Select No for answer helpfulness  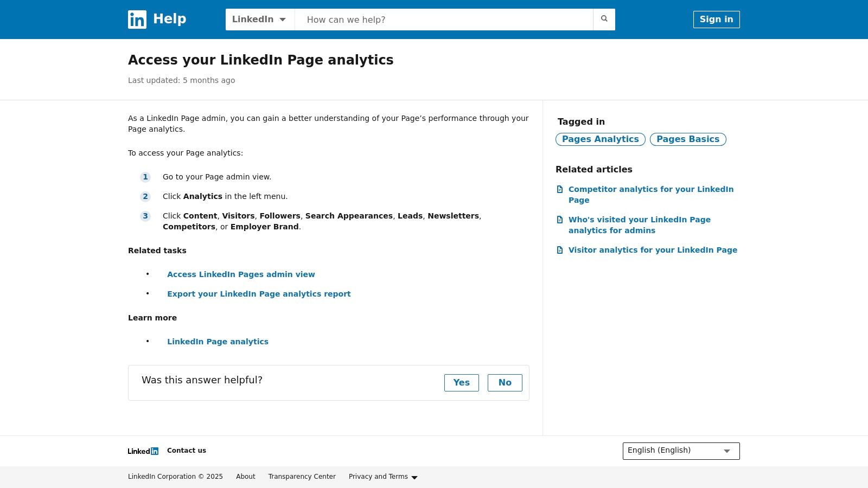coord(505,382)
